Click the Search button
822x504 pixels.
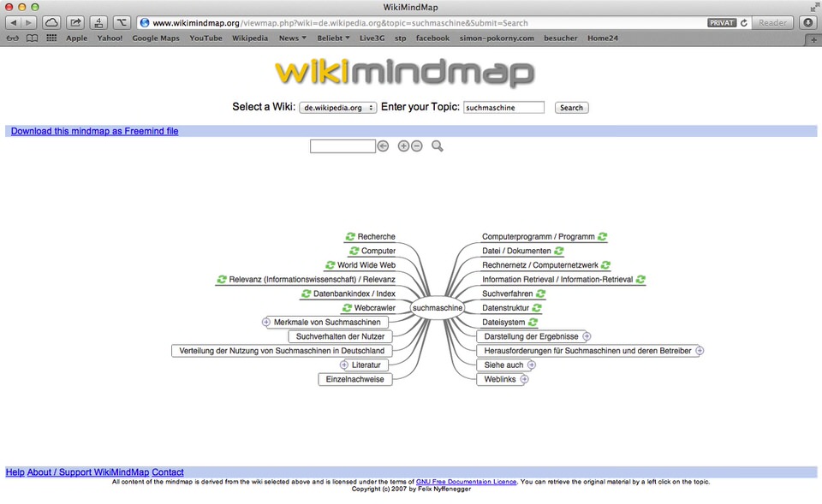[571, 108]
